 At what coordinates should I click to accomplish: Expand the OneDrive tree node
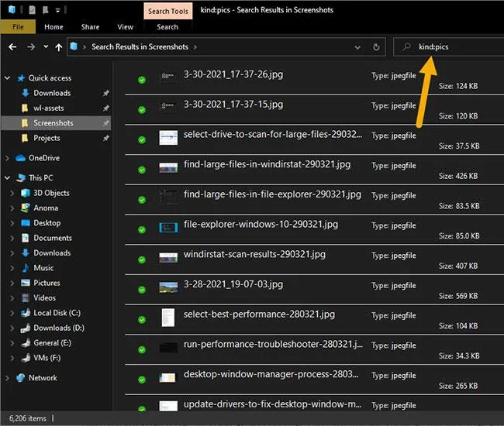point(8,158)
